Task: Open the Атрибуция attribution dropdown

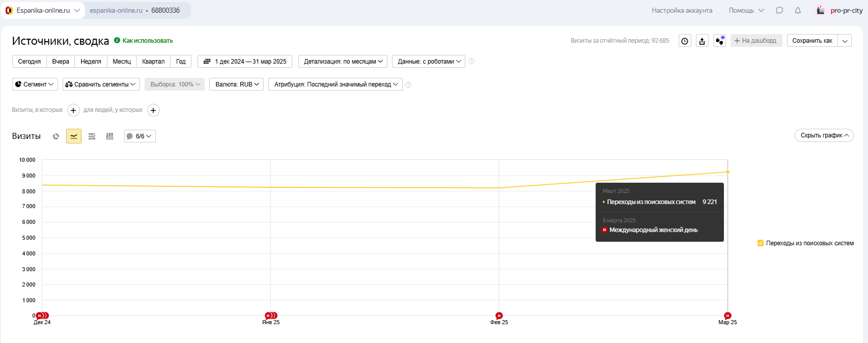Action: [x=335, y=84]
